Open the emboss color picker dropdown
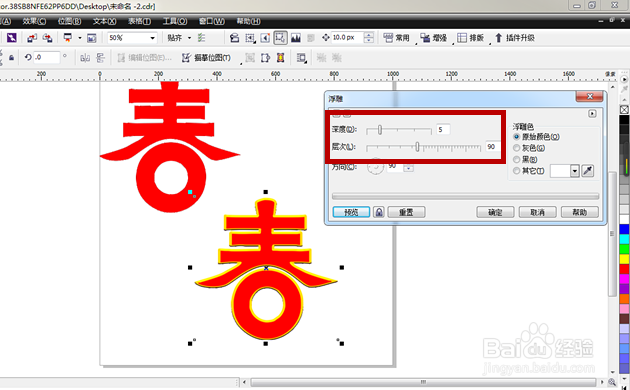The width and height of the screenshot is (630, 390). click(575, 171)
